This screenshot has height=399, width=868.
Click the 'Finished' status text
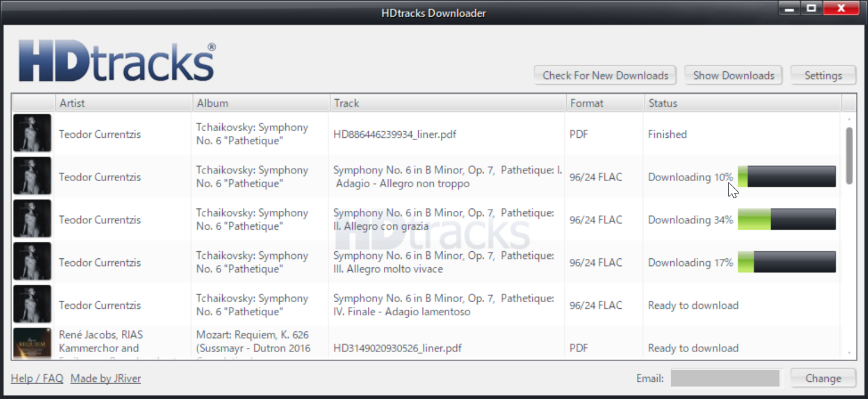pos(667,134)
